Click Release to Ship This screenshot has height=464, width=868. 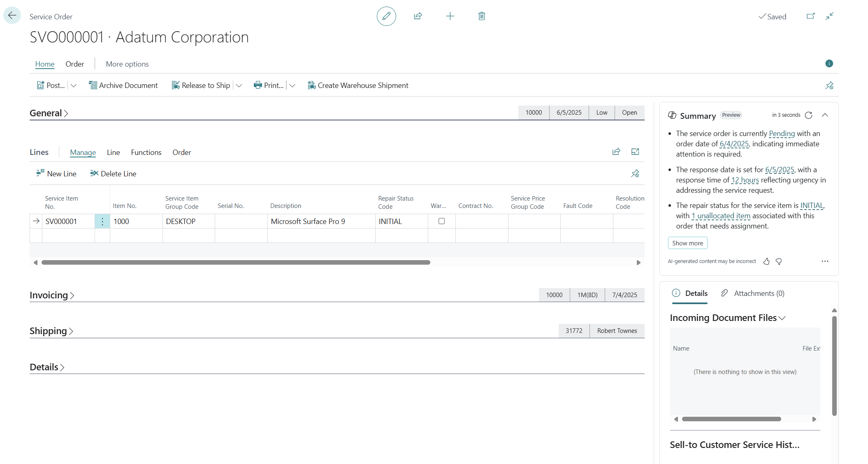(201, 85)
